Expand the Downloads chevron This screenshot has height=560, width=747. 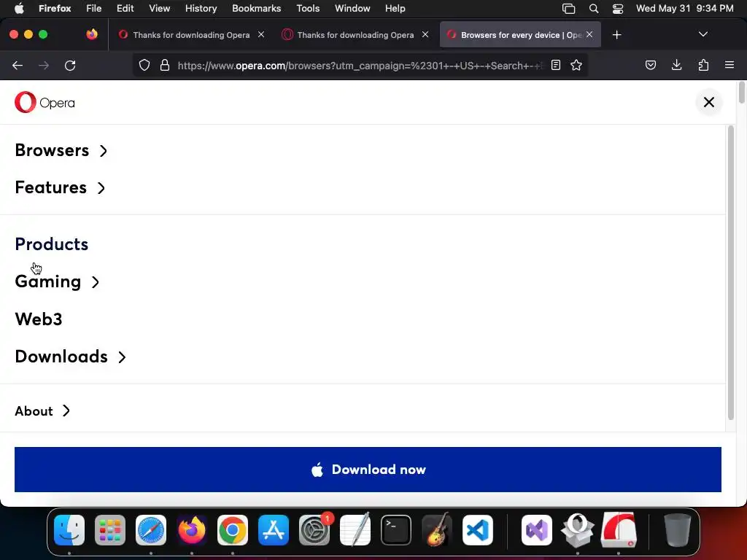pos(122,357)
